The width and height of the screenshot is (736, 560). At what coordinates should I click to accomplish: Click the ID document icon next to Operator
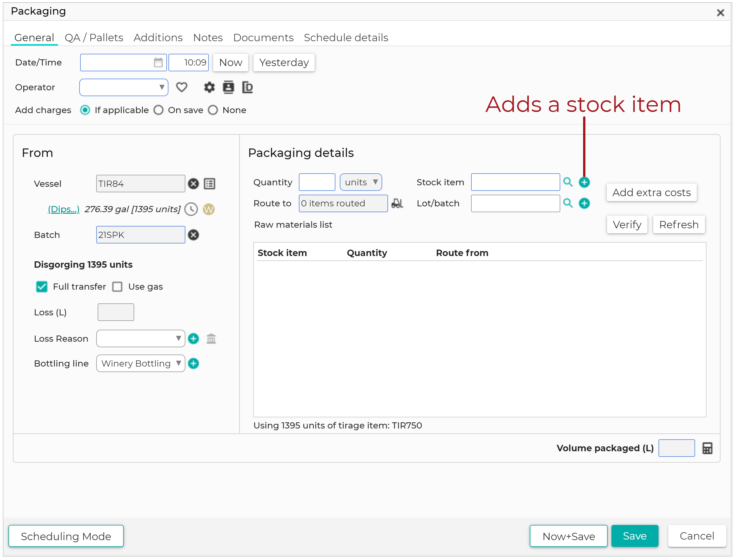247,87
